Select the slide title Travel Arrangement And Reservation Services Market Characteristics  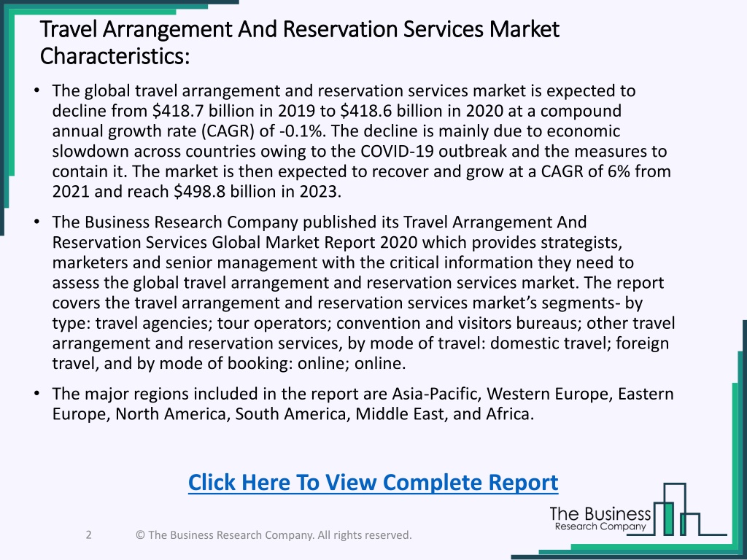point(300,42)
